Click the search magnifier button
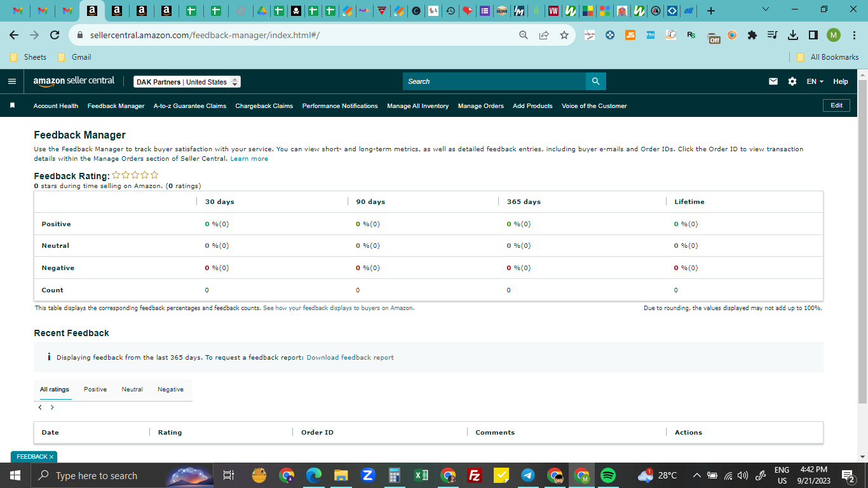The width and height of the screenshot is (868, 488). (595, 81)
